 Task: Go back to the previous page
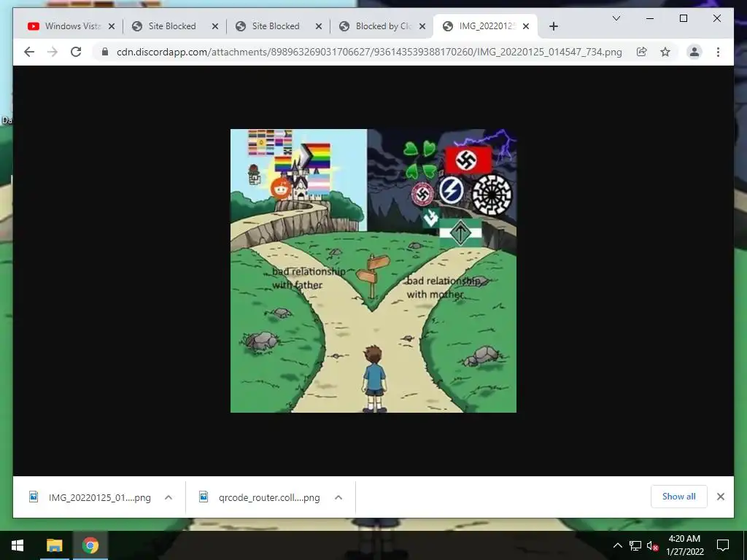29,52
